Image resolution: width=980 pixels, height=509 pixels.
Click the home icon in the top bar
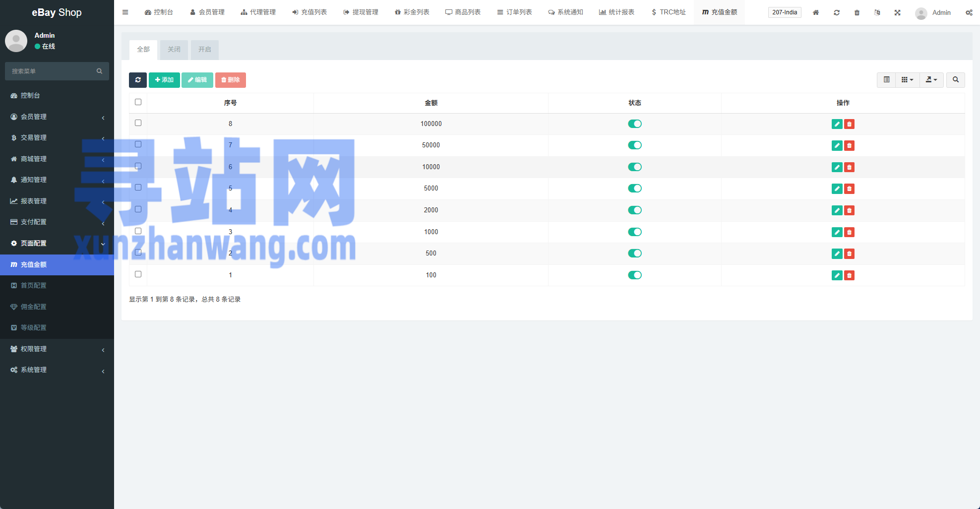point(816,12)
